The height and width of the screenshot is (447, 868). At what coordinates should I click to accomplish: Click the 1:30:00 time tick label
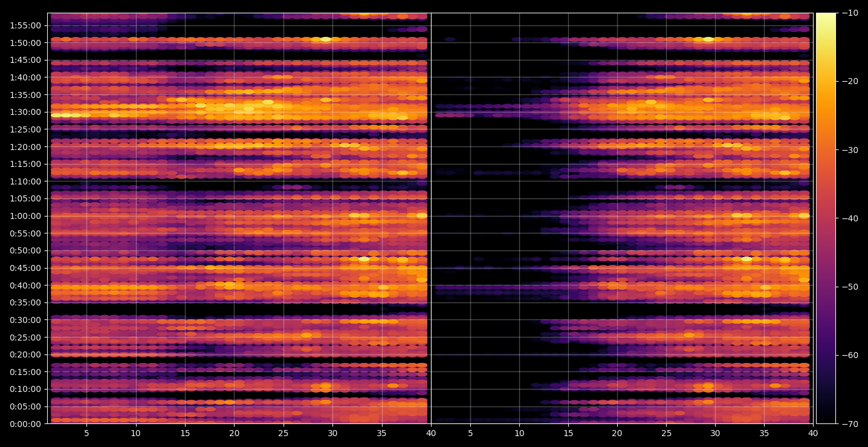point(25,112)
